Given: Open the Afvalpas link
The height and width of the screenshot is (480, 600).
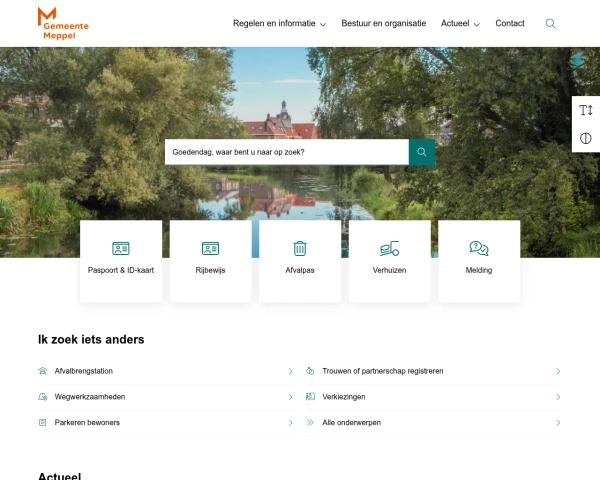Looking at the screenshot, I should click(x=300, y=261).
